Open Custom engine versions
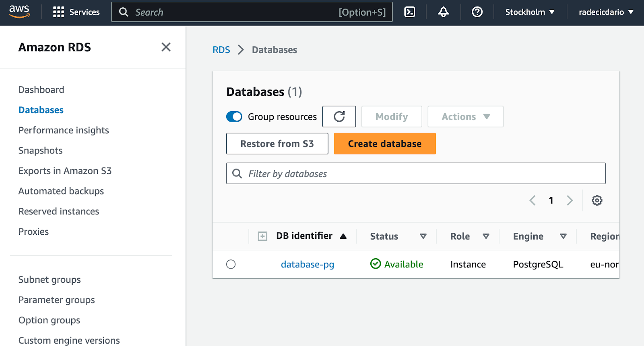This screenshot has height=346, width=644. tap(69, 340)
